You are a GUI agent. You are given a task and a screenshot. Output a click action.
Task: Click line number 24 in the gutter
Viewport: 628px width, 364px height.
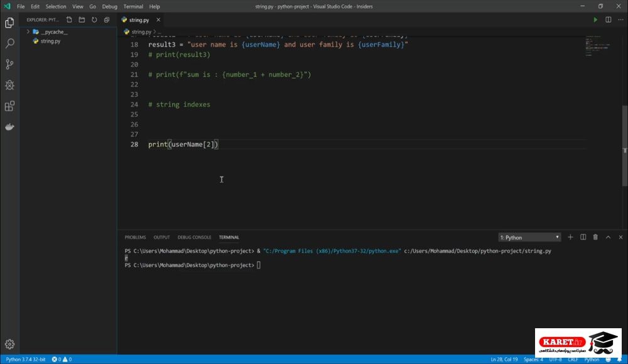tap(134, 105)
